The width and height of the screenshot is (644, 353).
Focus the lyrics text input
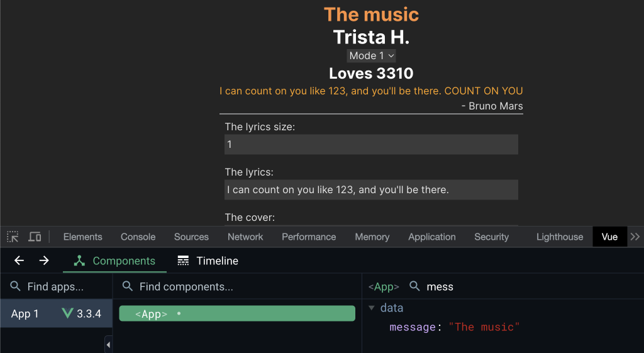point(371,189)
